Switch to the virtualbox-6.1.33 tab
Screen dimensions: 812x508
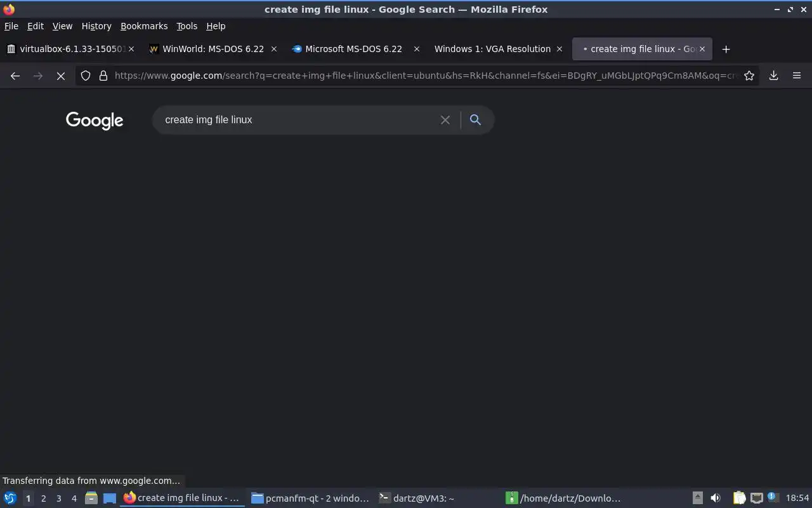70,49
